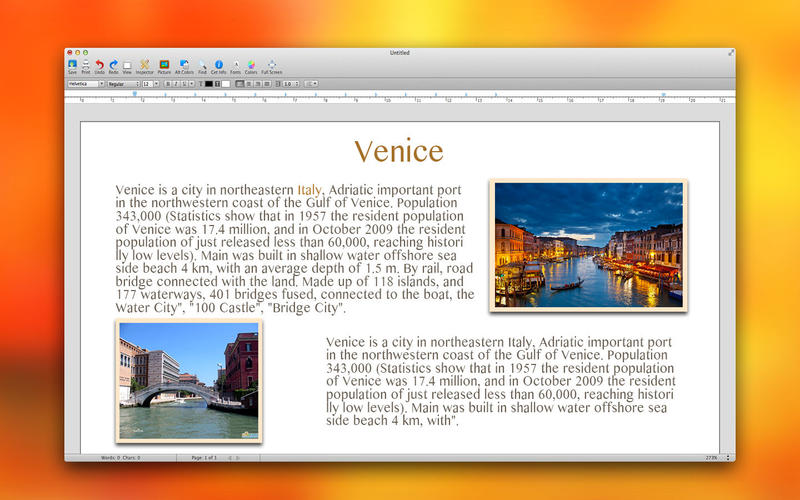Click the line spacing icon
The height and width of the screenshot is (500, 800).
pyautogui.click(x=278, y=84)
